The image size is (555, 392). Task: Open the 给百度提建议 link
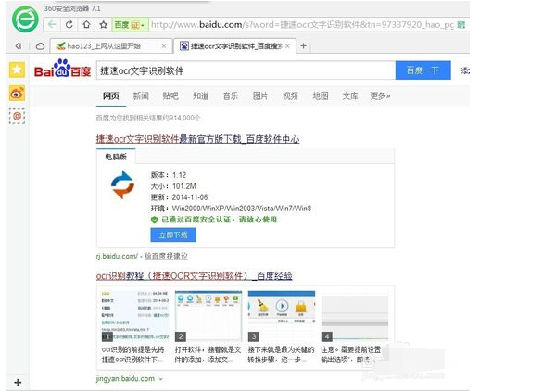click(166, 256)
